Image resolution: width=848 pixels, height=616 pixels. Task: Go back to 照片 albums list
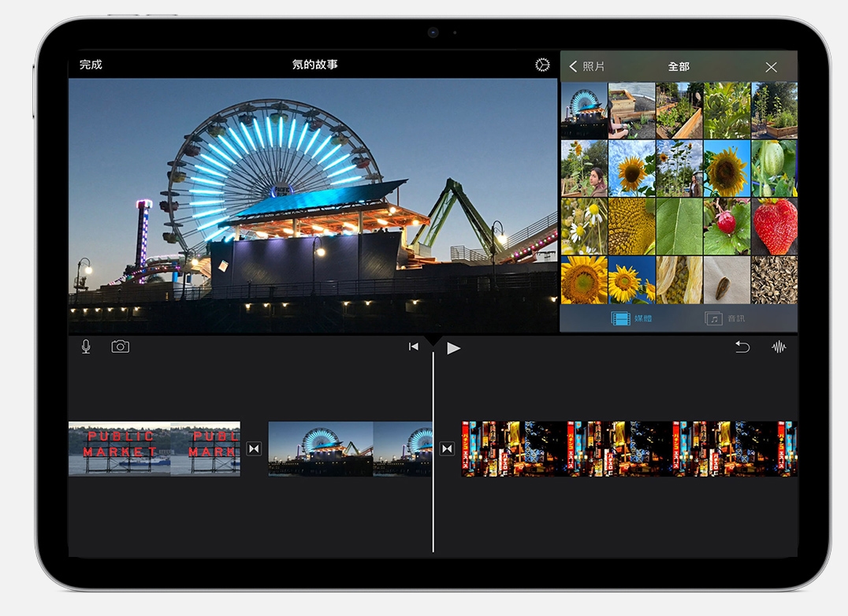click(587, 67)
